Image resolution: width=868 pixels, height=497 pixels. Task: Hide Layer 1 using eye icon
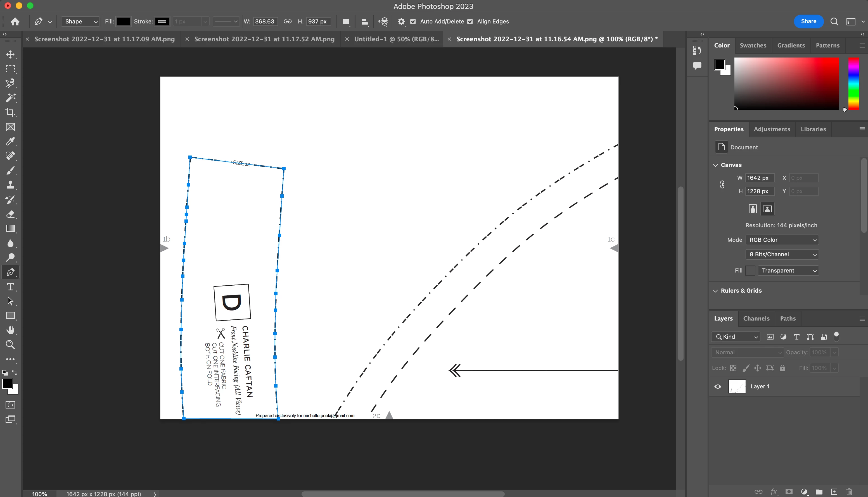[718, 386]
